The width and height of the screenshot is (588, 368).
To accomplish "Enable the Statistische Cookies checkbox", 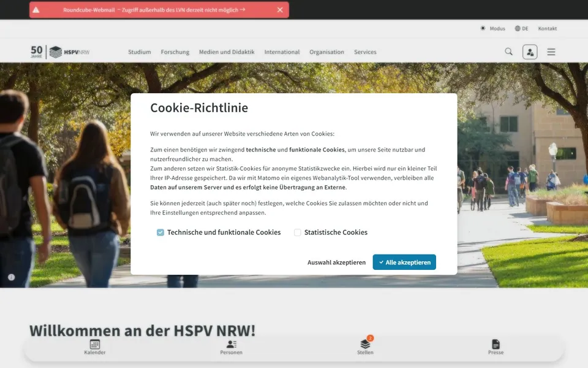I will point(298,232).
